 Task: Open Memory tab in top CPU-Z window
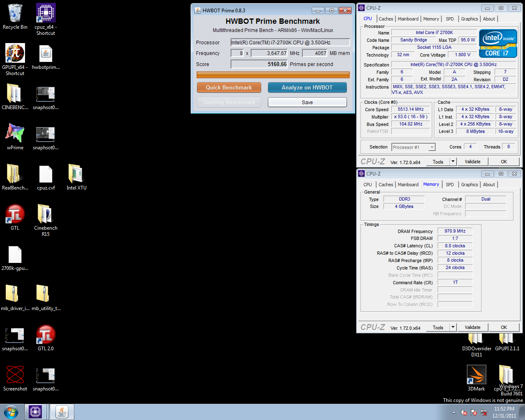point(431,19)
